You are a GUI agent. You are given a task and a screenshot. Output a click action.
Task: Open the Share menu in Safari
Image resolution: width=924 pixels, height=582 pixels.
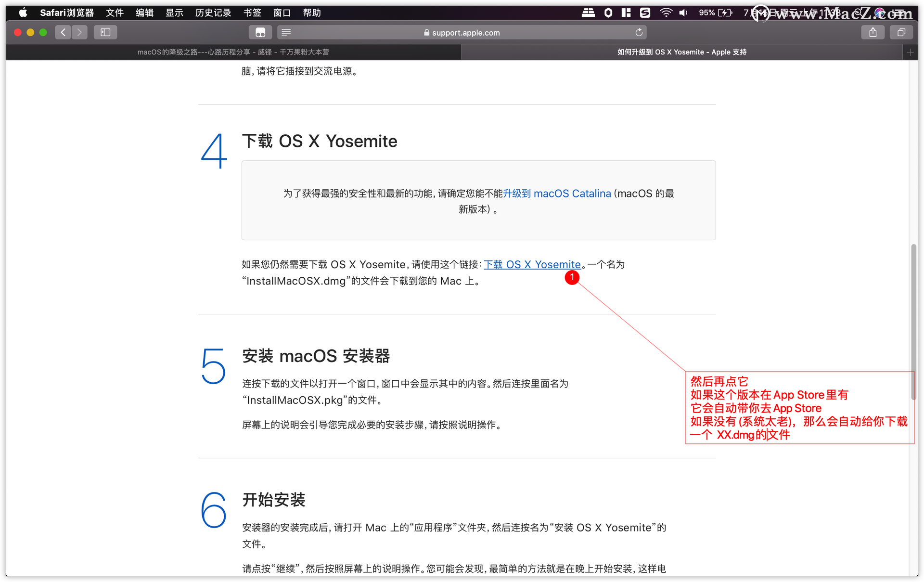[873, 32]
